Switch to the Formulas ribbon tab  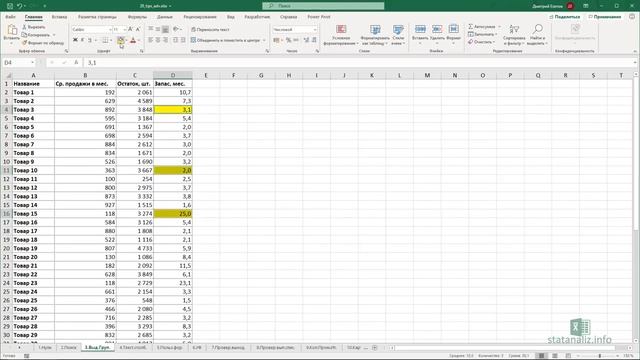(x=137, y=17)
